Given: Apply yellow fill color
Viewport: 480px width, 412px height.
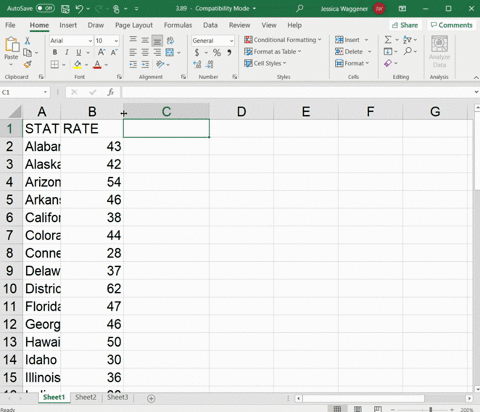Looking at the screenshot, I should pos(77,64).
